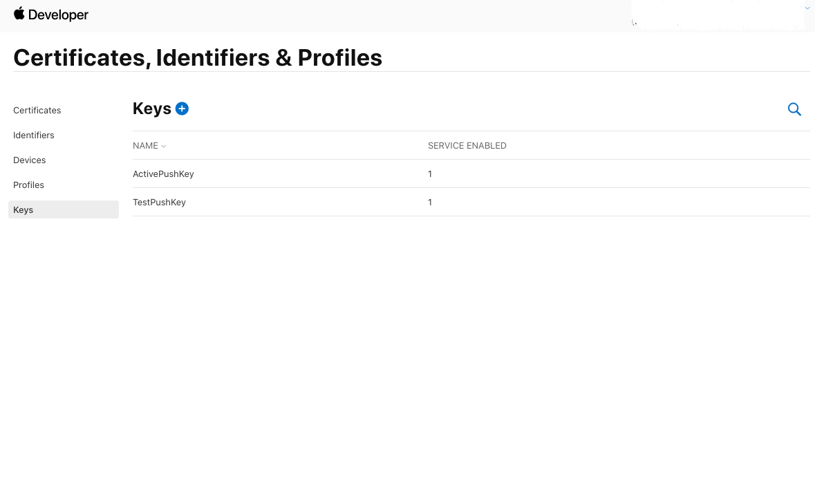Switch to the Profiles section
Viewport: 815px width, 504px height.
point(28,185)
